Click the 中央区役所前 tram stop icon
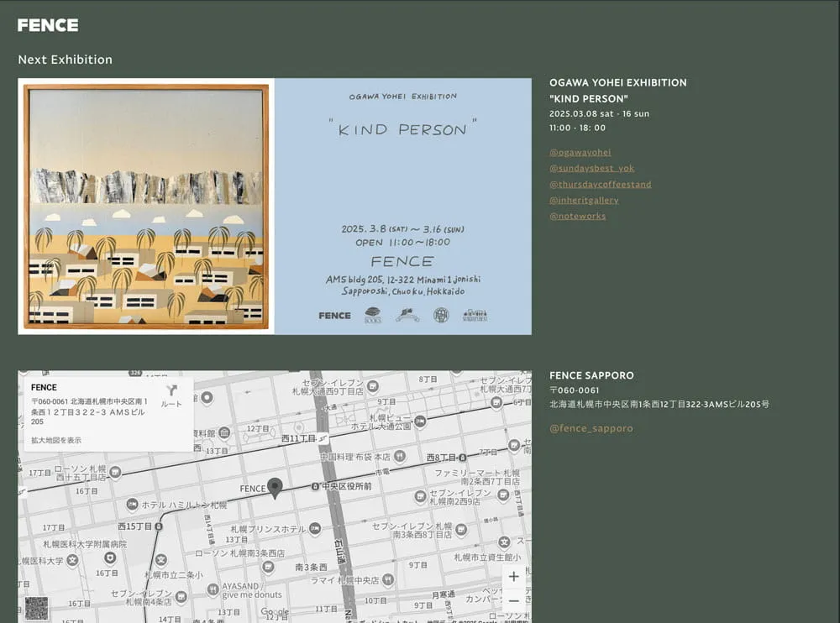The height and width of the screenshot is (623, 840). (315, 487)
